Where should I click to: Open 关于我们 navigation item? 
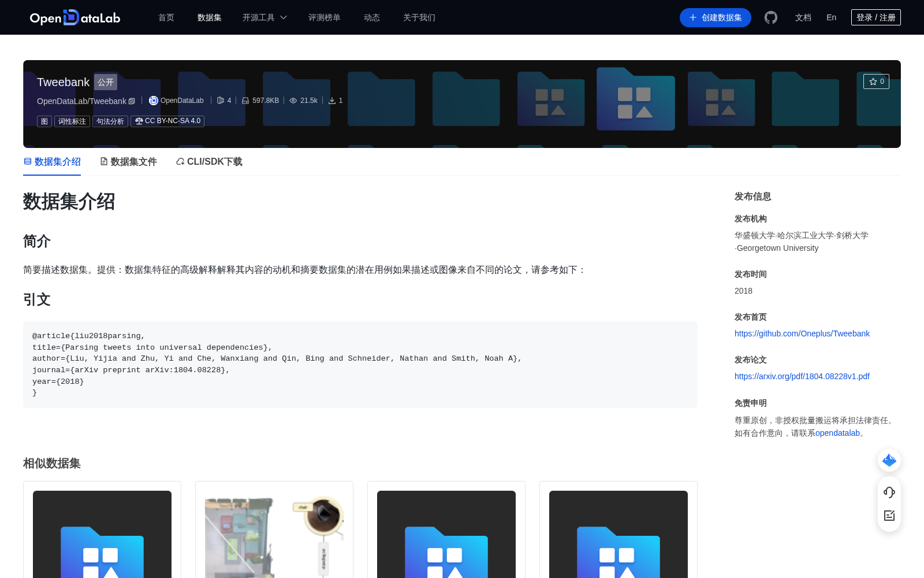(419, 17)
